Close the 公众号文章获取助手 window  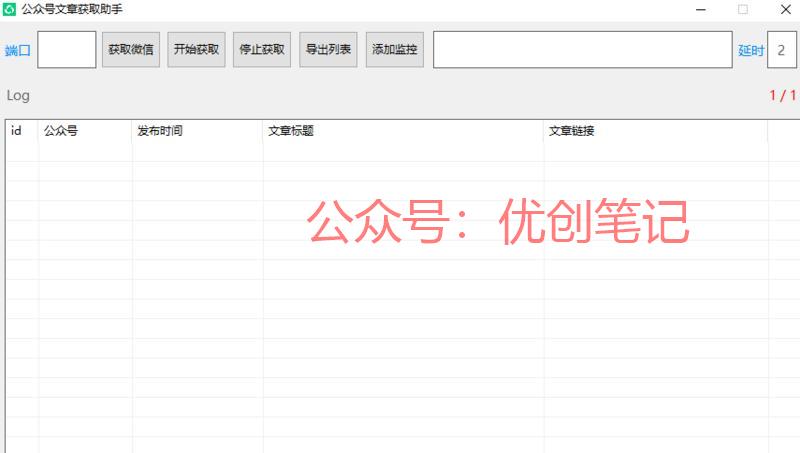click(786, 10)
